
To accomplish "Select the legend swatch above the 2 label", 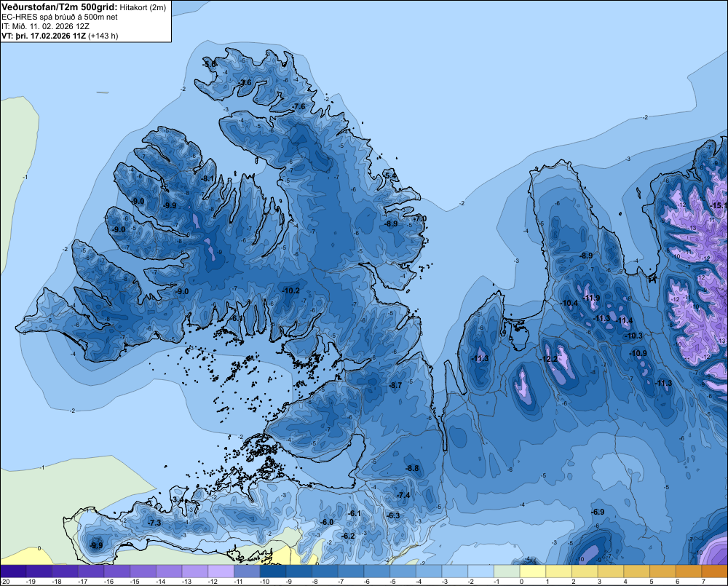I will (585, 571).
